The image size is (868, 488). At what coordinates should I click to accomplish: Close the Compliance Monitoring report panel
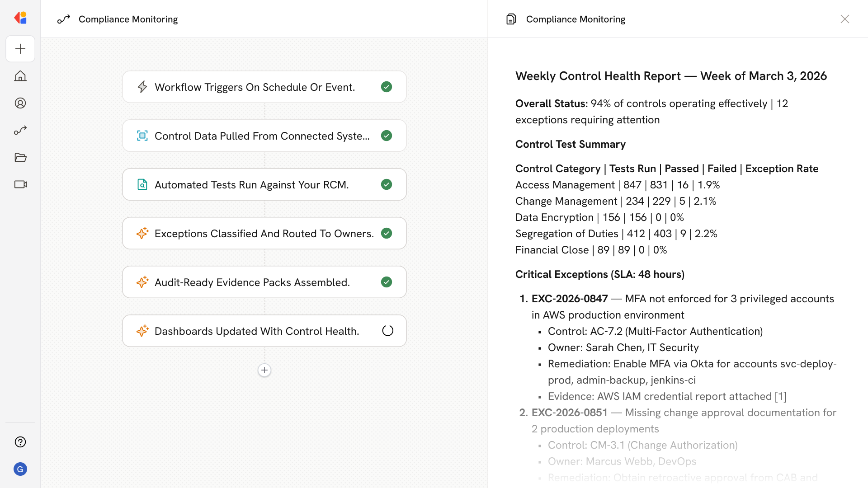coord(844,19)
